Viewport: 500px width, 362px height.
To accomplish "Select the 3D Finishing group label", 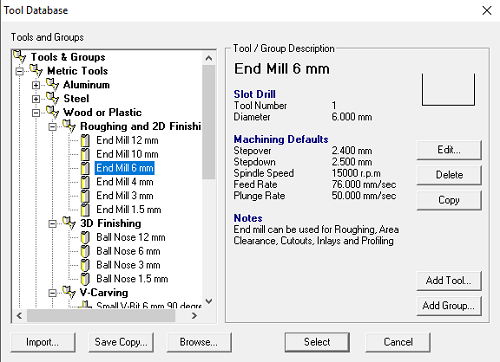I will (111, 223).
